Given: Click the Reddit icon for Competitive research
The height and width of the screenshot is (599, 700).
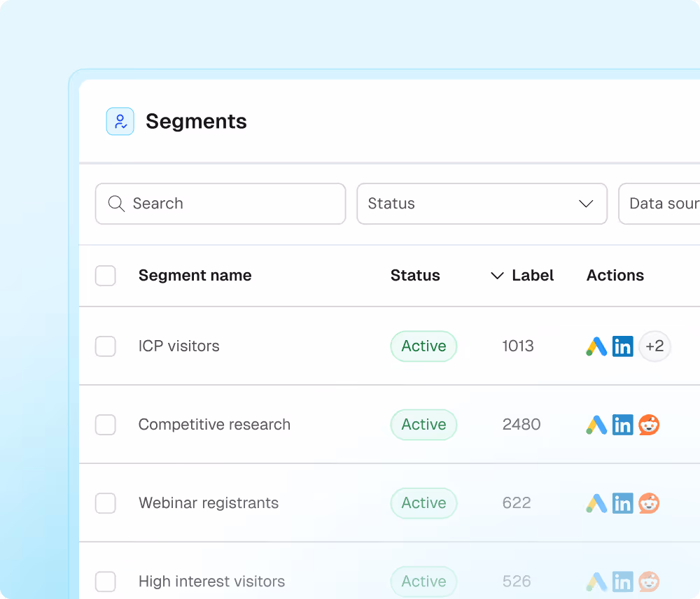Looking at the screenshot, I should click(649, 425).
